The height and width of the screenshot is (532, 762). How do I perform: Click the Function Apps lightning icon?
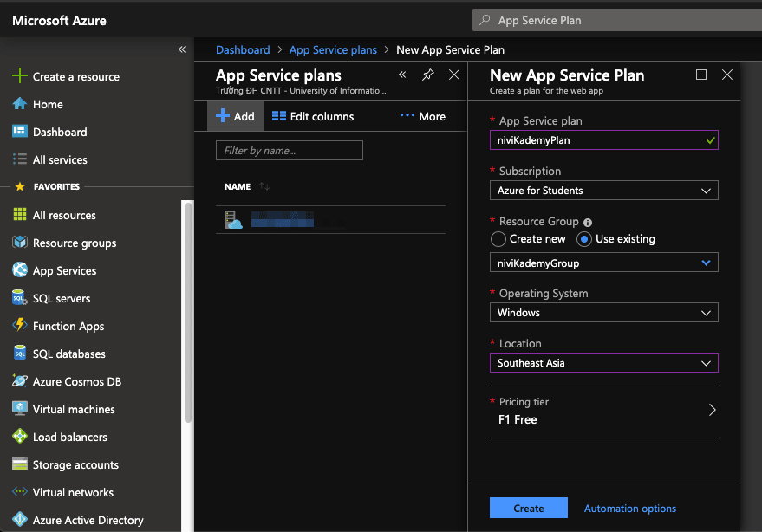coord(20,325)
